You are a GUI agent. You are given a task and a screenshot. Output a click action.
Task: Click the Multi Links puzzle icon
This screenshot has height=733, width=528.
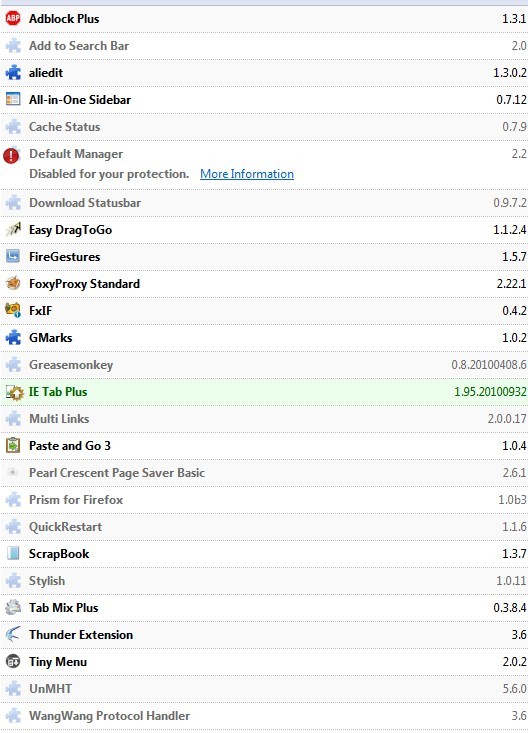[13, 418]
